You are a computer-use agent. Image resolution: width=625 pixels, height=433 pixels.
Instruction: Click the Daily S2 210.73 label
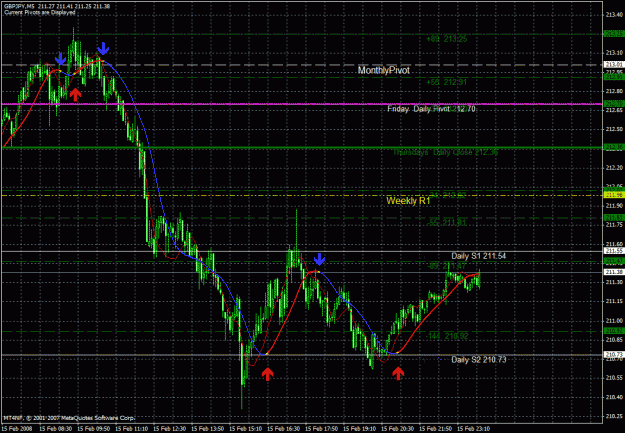coord(478,360)
